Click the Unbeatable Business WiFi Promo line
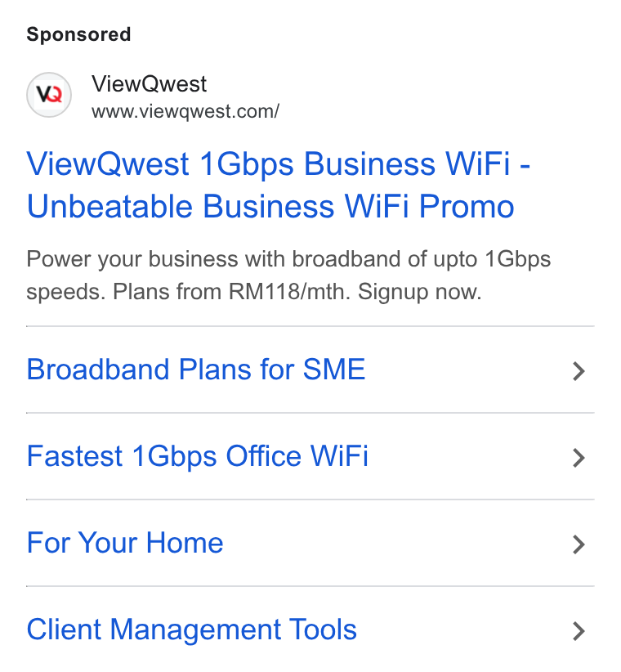Viewport: 621px width, 672px height. point(270,207)
